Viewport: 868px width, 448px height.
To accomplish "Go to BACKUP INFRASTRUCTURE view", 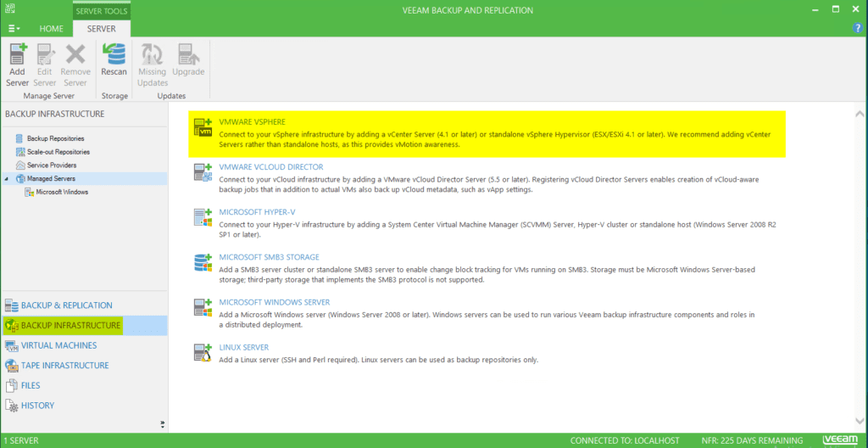I will (70, 326).
